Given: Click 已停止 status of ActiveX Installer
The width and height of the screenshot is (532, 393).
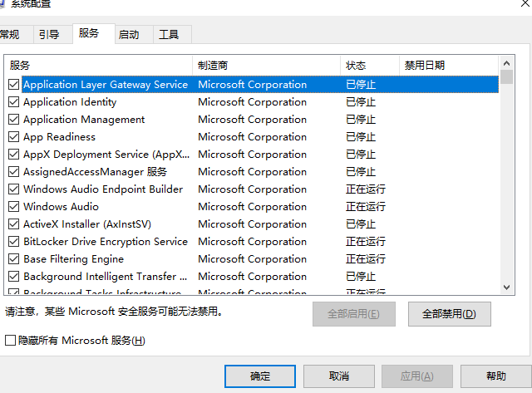Looking at the screenshot, I should pos(361,224).
